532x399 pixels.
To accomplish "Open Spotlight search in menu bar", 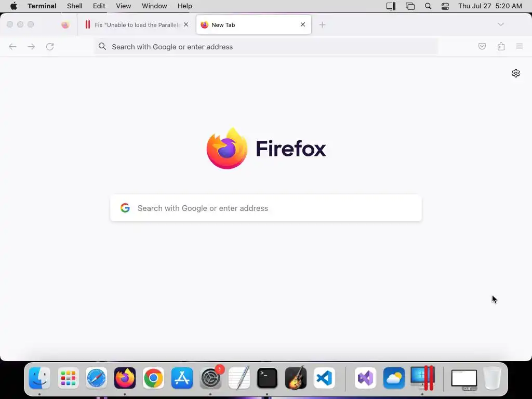I will pos(428,6).
